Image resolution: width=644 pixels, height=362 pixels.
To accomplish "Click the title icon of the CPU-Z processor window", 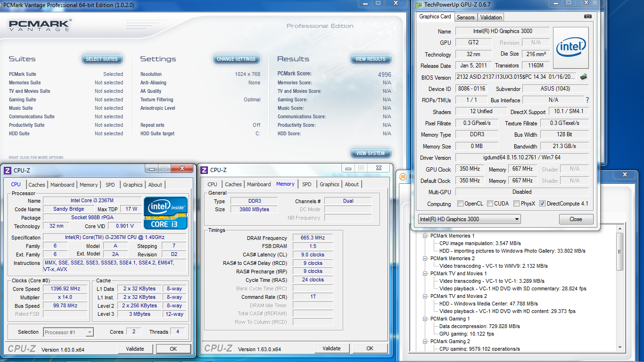I will (x=8, y=170).
